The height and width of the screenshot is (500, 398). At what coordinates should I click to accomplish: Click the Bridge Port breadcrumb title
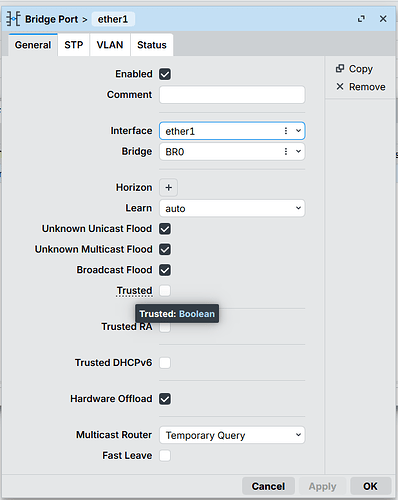pyautogui.click(x=51, y=19)
